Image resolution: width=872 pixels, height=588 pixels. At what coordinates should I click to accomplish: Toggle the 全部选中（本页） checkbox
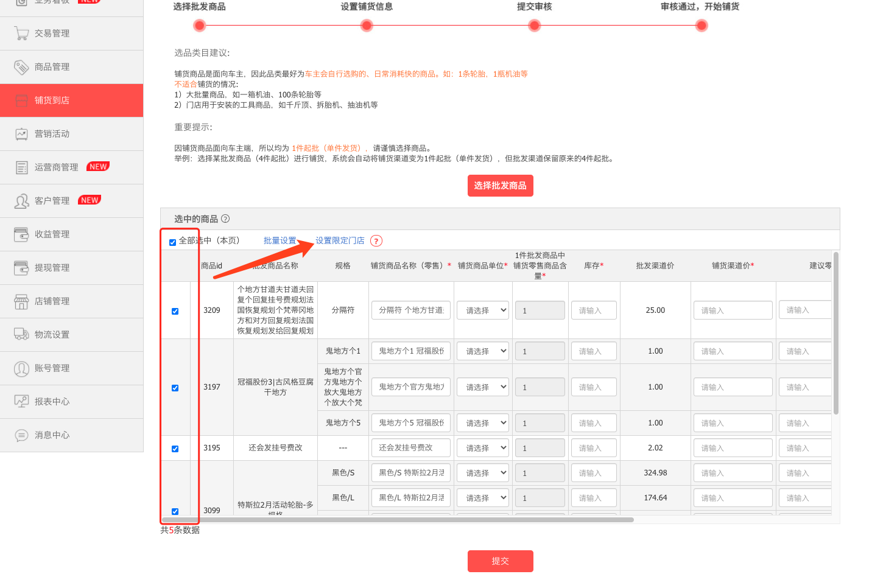pyautogui.click(x=173, y=242)
